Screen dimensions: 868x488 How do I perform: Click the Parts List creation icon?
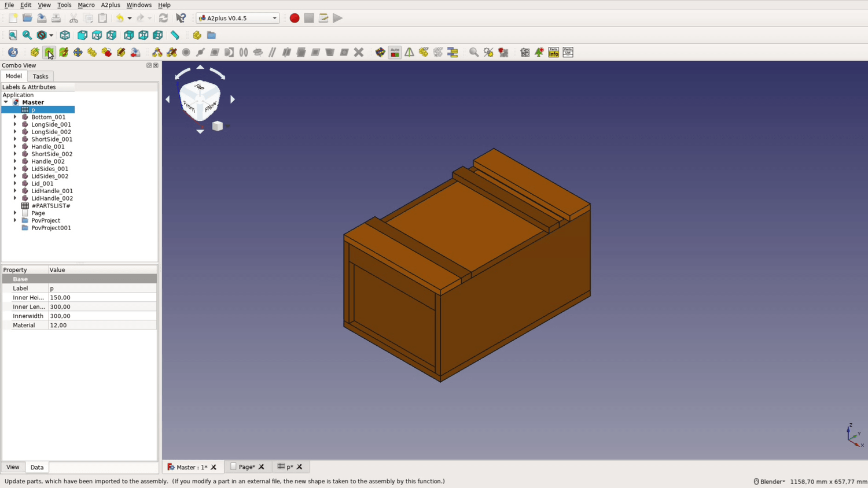pos(568,53)
